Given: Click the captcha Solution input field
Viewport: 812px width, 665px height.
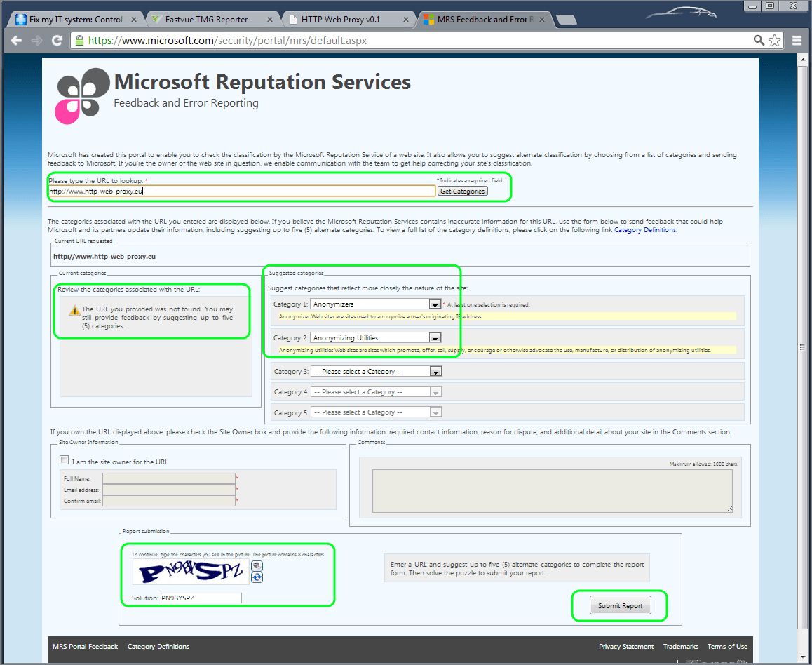Looking at the screenshot, I should [201, 598].
